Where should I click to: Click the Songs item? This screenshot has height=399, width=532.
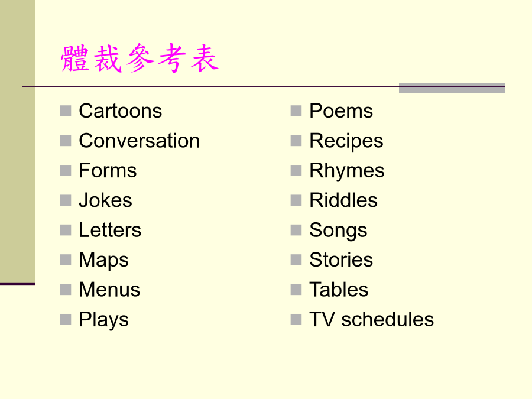[338, 231]
